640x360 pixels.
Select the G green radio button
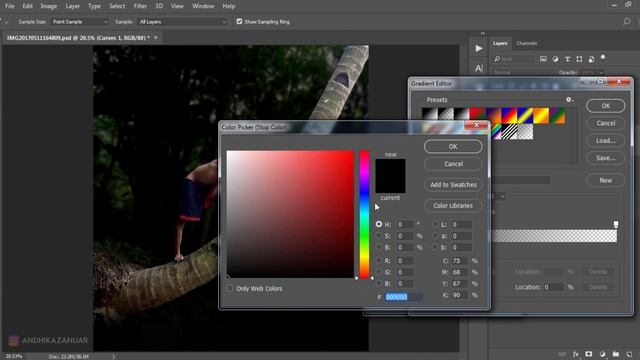point(379,272)
